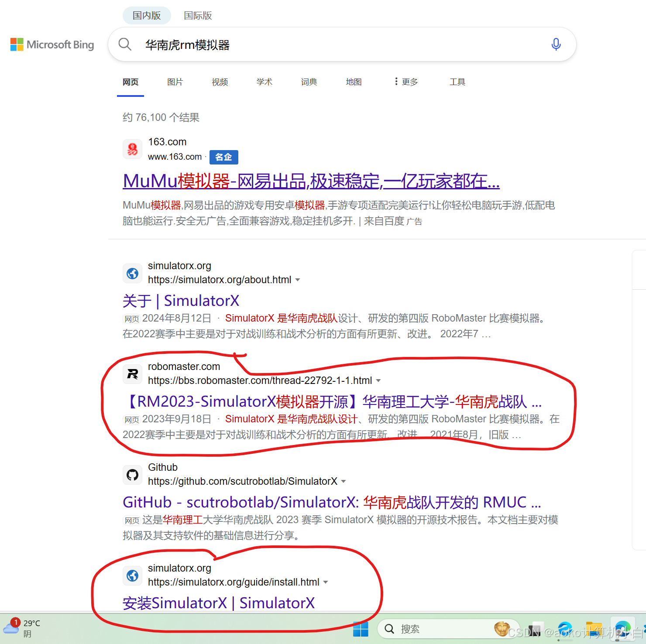Switch to 国内版 search mode
646x644 pixels.
point(147,16)
